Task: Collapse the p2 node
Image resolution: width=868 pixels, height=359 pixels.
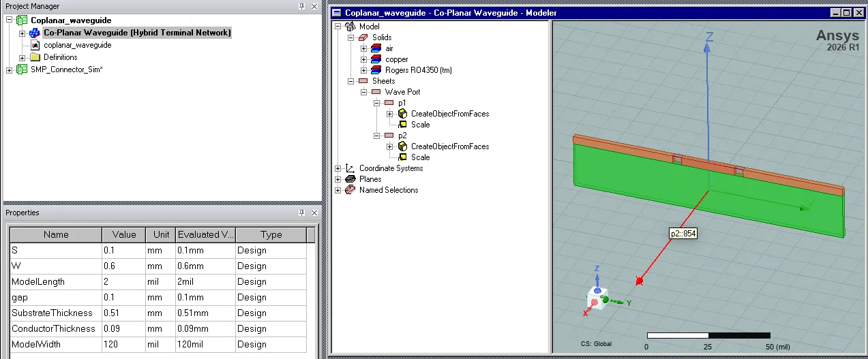Action: coord(377,136)
